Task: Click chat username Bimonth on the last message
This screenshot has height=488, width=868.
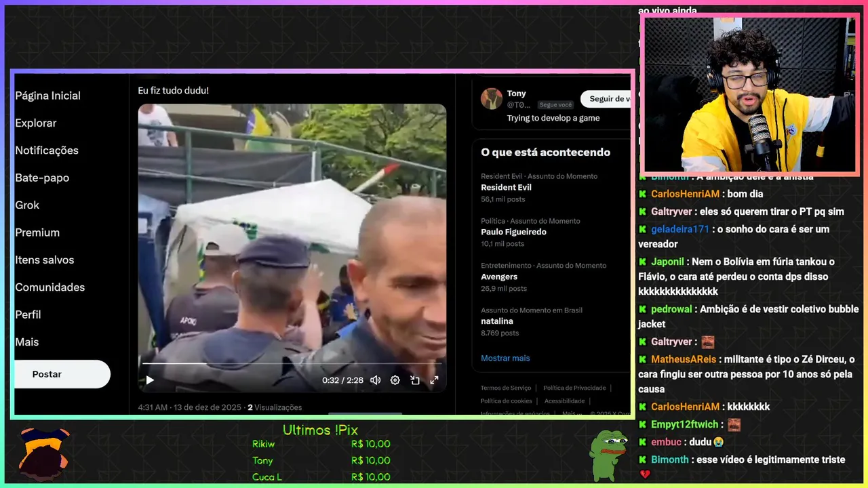Action: tap(669, 460)
